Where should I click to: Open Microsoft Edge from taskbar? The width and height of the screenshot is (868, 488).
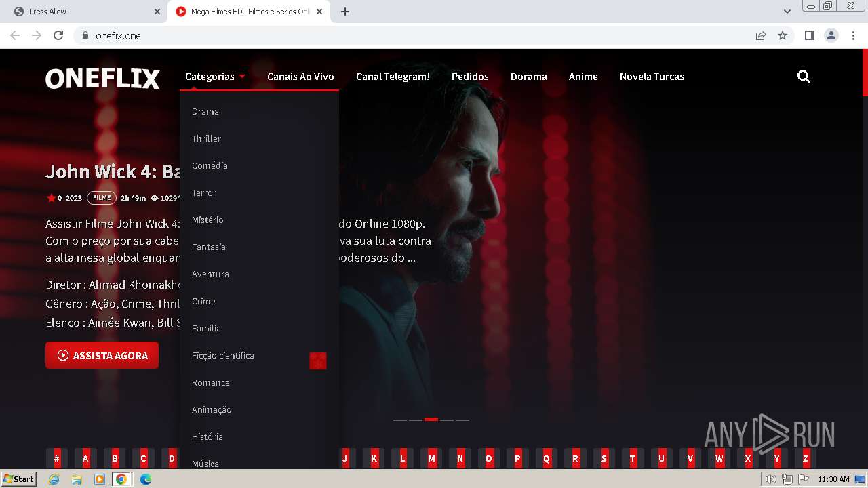(x=145, y=479)
